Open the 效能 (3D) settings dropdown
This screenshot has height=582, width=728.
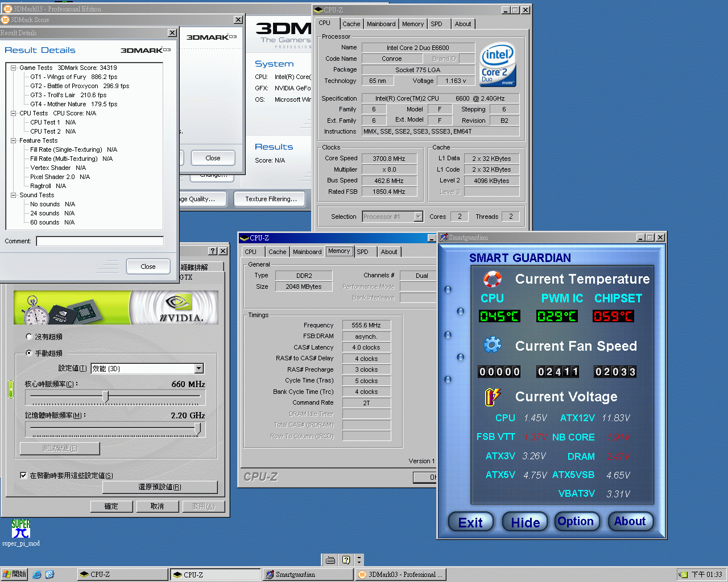[x=198, y=368]
